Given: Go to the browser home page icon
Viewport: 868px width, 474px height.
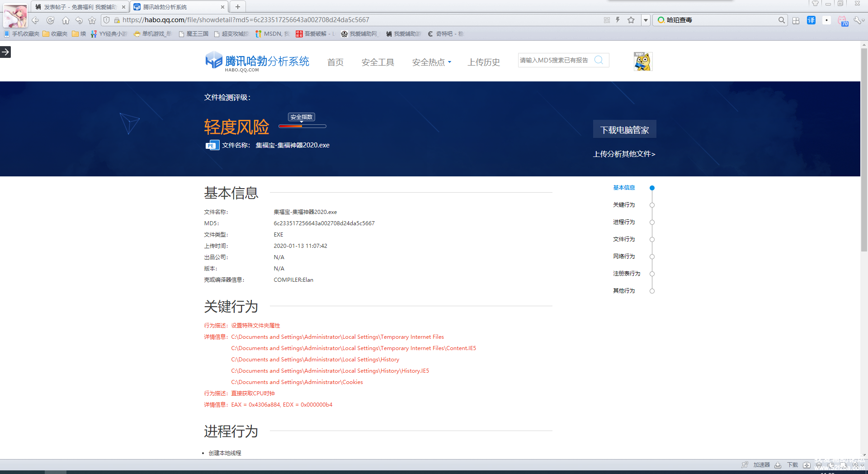Looking at the screenshot, I should [x=66, y=20].
